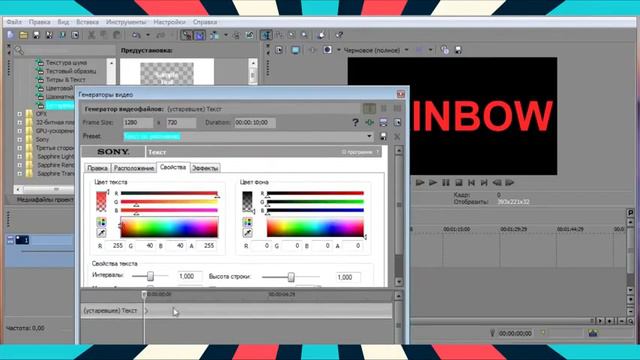This screenshot has width=640, height=360.
Task: Toggle Auto Ripple in toolbar
Action: click(214, 35)
